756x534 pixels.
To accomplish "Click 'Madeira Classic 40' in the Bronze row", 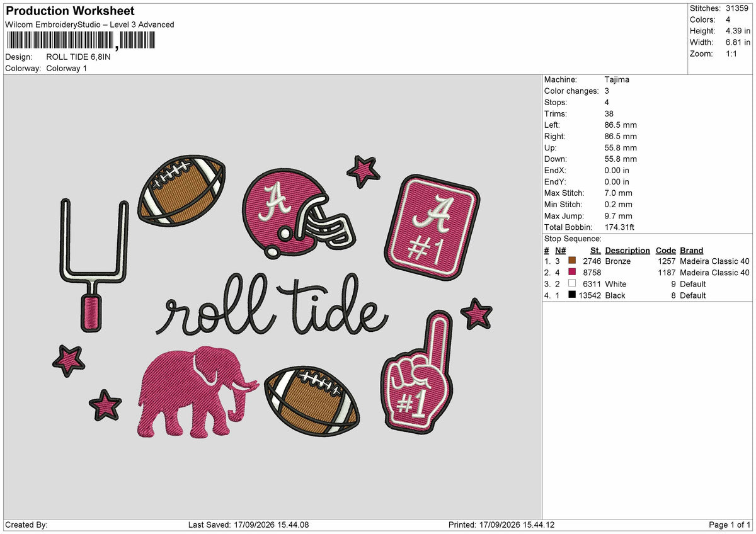I will click(x=714, y=261).
